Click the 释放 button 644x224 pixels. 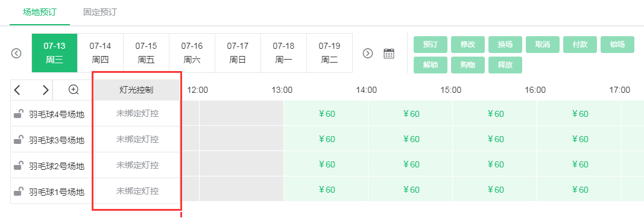click(x=505, y=65)
